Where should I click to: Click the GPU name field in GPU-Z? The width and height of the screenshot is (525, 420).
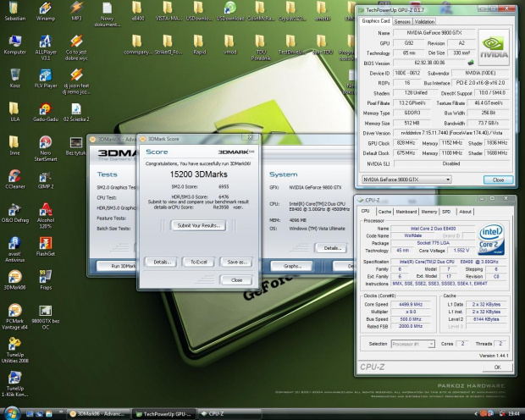pyautogui.click(x=434, y=33)
